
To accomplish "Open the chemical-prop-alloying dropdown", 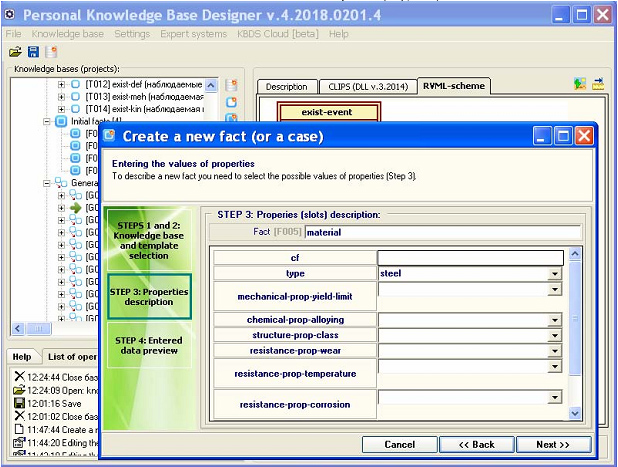I will click(x=555, y=320).
